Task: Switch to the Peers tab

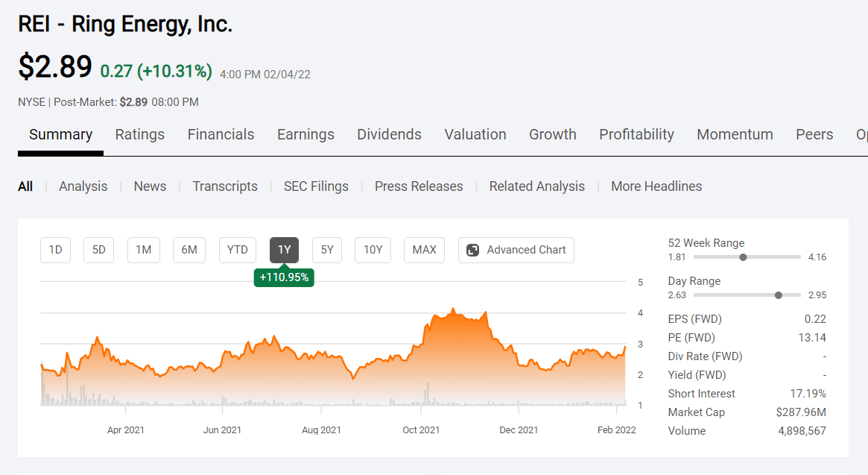Action: (814, 135)
